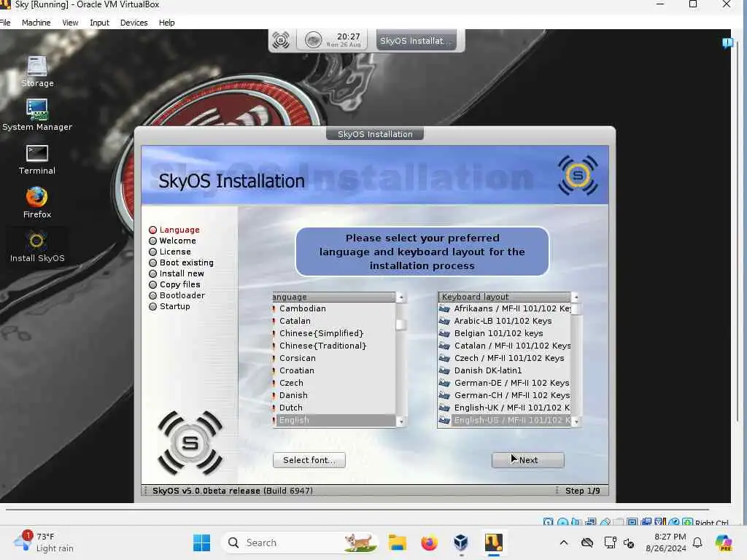Open the Windows Start menu
The width and height of the screenshot is (747, 560).
(201, 542)
